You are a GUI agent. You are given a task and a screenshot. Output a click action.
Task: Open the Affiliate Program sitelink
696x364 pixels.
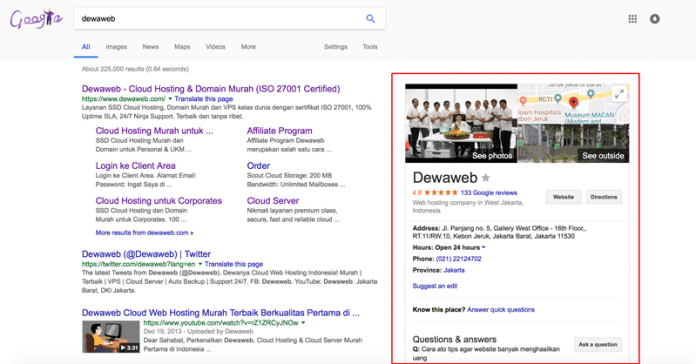point(280,131)
